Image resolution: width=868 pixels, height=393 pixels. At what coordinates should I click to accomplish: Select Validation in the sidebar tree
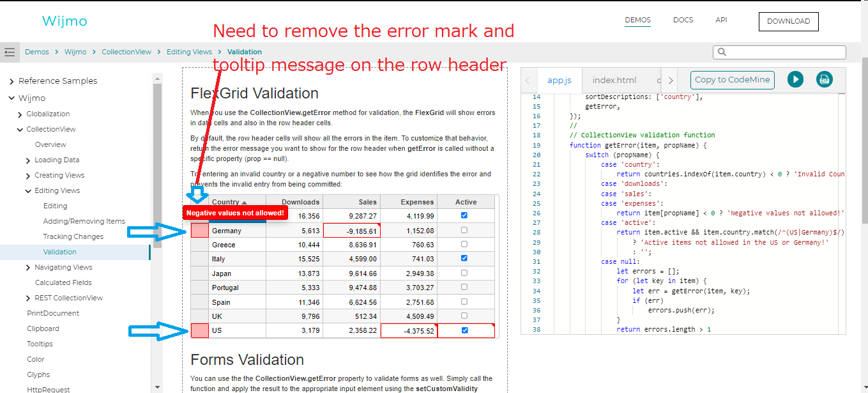[x=60, y=252]
